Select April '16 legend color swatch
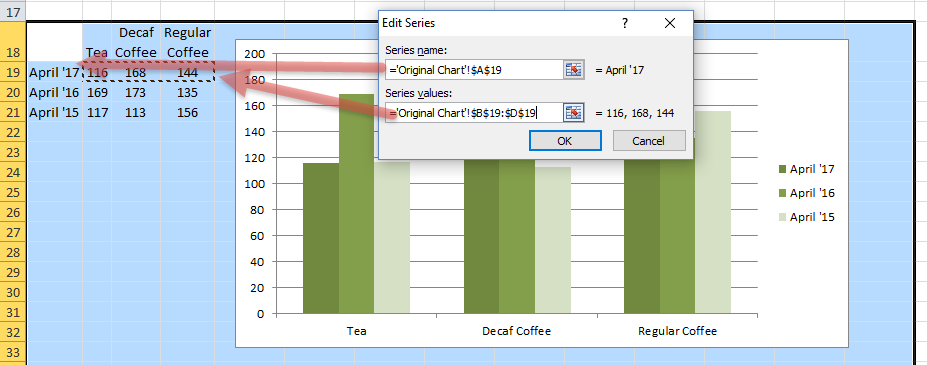The image size is (927, 365). pyautogui.click(x=782, y=193)
